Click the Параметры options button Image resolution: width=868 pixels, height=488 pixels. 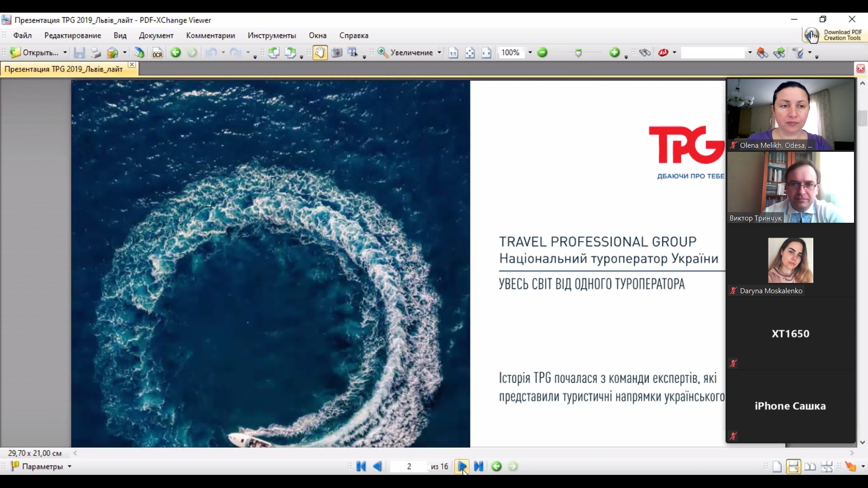click(x=41, y=466)
